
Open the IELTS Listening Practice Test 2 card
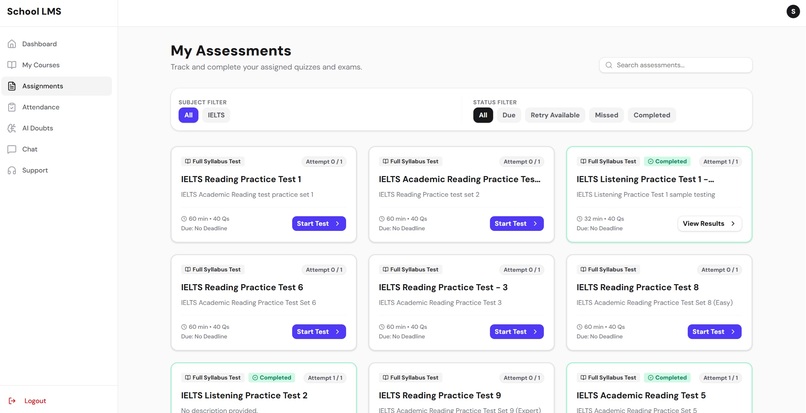point(264,388)
